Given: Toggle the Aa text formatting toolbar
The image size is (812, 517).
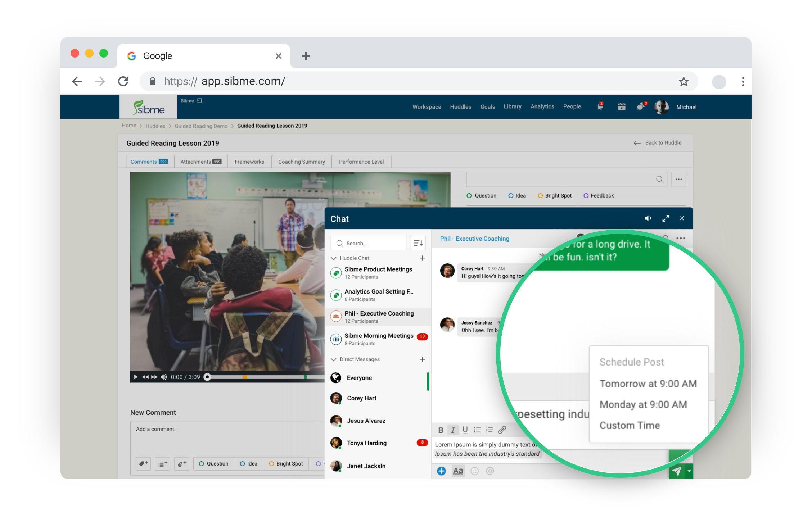Looking at the screenshot, I should tap(458, 471).
